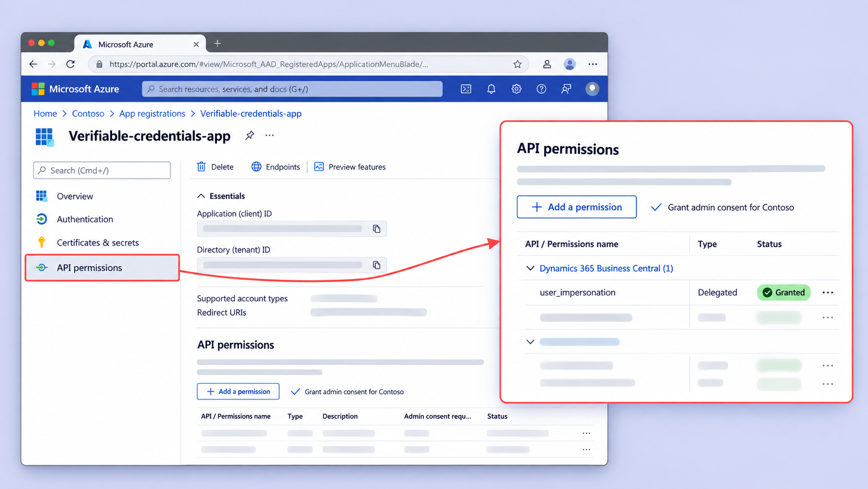Copy the Directory (tenant) ID

click(x=376, y=265)
